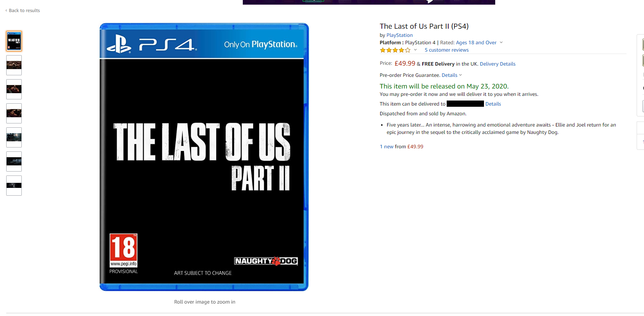644x316 pixels.
Task: Click the banner at page top
Action: 369,2
